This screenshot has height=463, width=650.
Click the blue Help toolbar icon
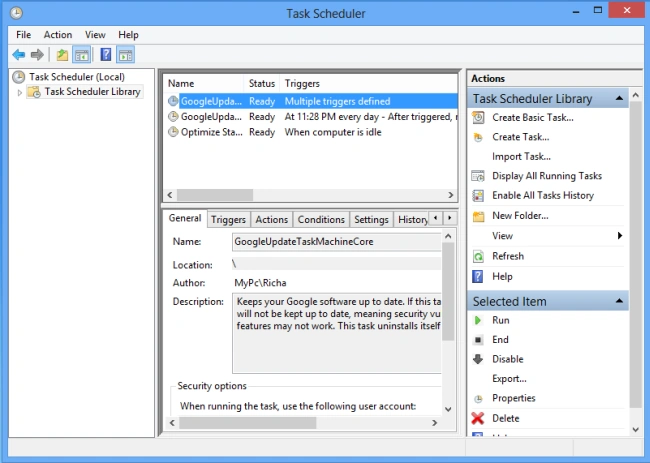pos(106,55)
